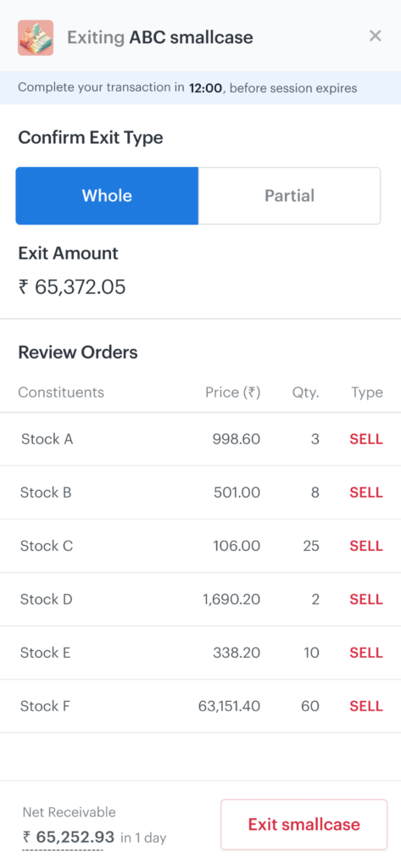Viewport: 401px width, 868px height.
Task: Select the Stock B constituent
Action: (46, 492)
